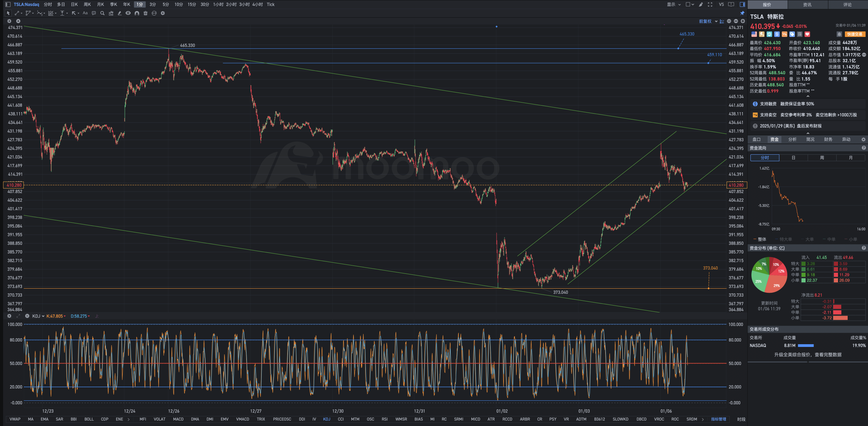Click the drawing sync icon
This screenshot has height=426, width=868.
(x=154, y=13)
